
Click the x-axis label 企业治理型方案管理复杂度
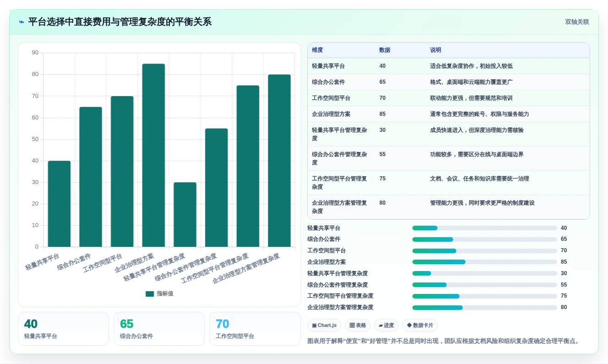click(x=246, y=269)
